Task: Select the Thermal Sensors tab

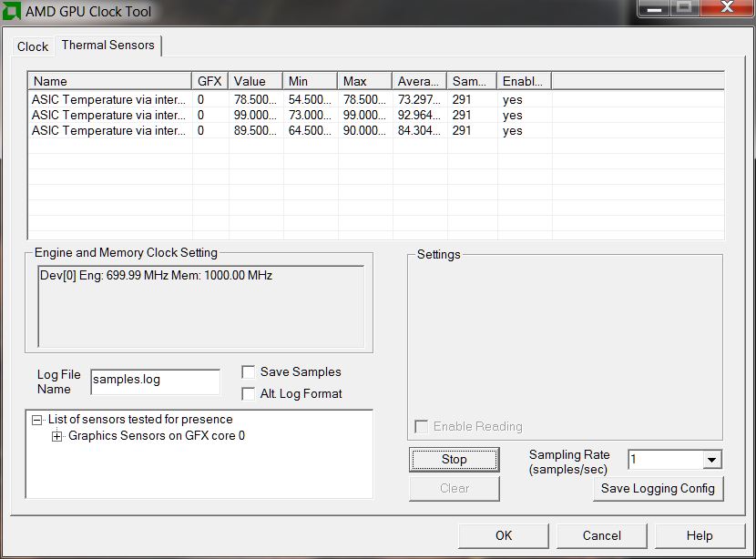Action: [108, 46]
